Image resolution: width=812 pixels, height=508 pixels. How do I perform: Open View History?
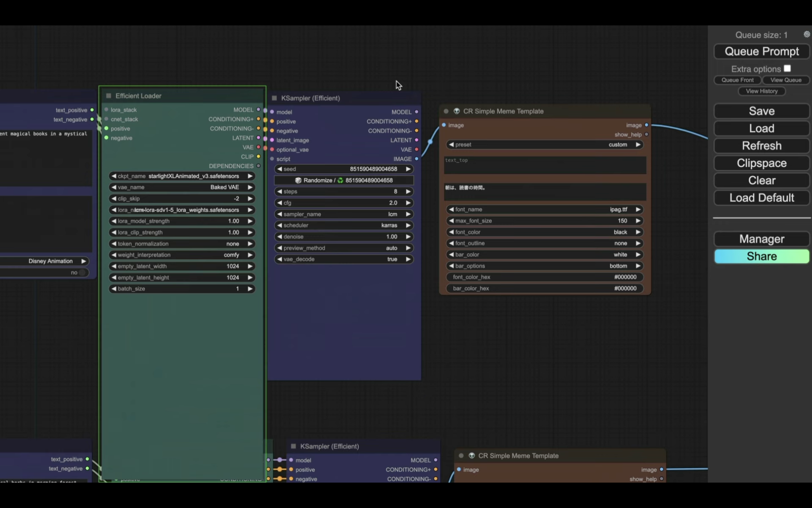pos(762,91)
